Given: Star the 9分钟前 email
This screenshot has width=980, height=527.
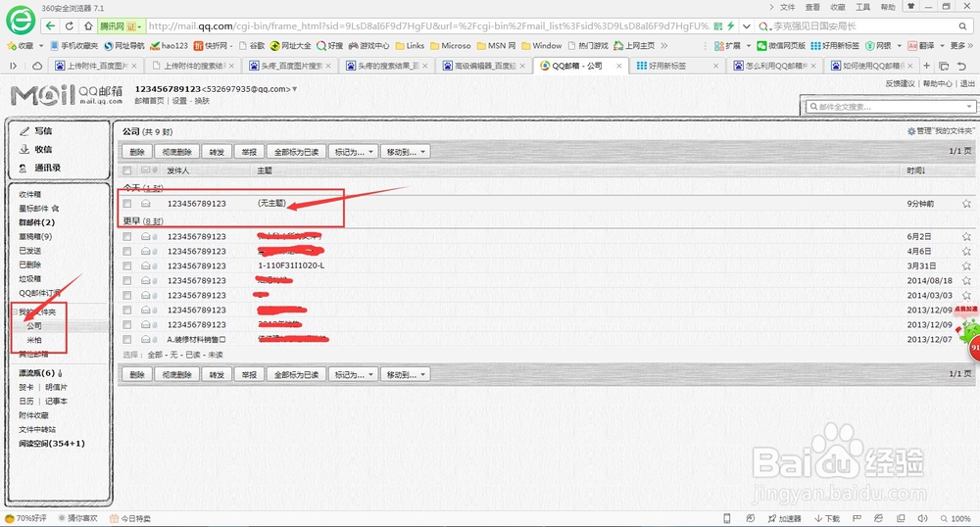Looking at the screenshot, I should (x=966, y=204).
